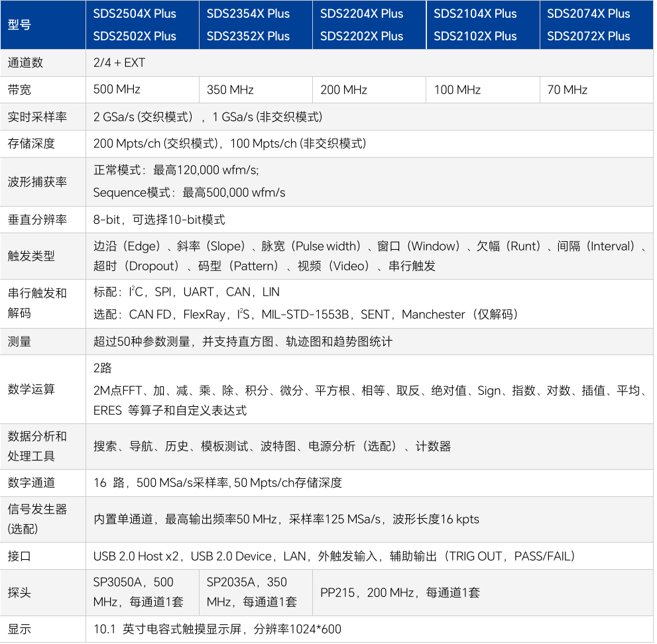
Task: Click the USB 2.0 Host x2 interface value
Action: tap(334, 556)
